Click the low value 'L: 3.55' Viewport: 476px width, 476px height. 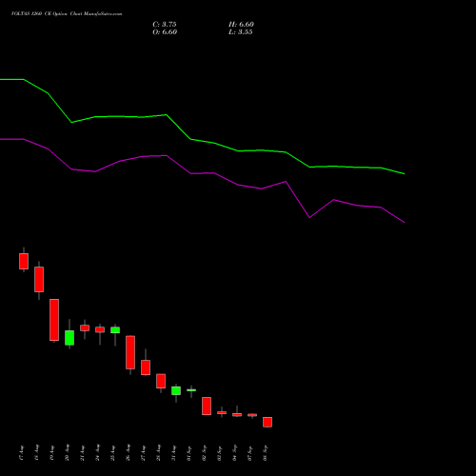pyautogui.click(x=241, y=32)
